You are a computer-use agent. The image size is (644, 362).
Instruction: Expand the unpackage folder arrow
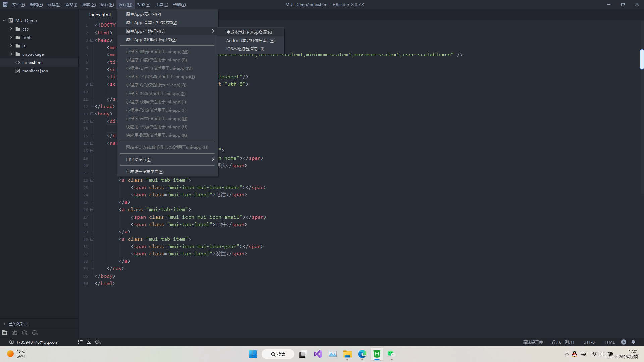(11, 54)
